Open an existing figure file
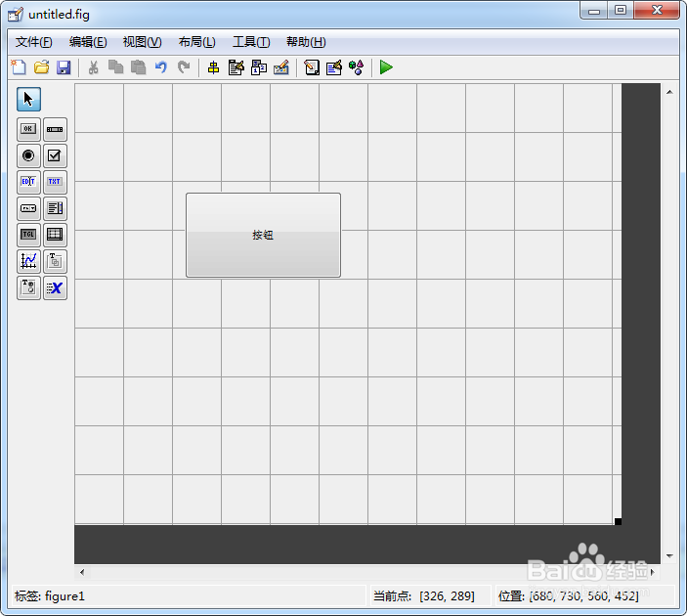The width and height of the screenshot is (687, 616). [x=42, y=67]
